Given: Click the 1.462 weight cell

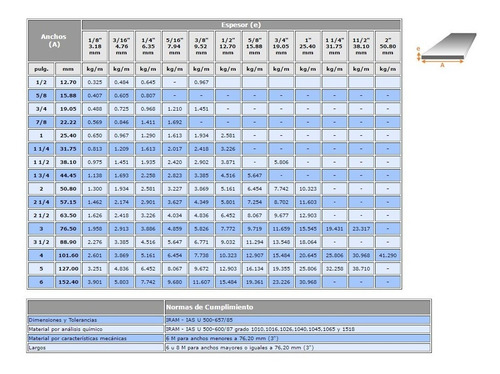Looking at the screenshot, I should (95, 202).
